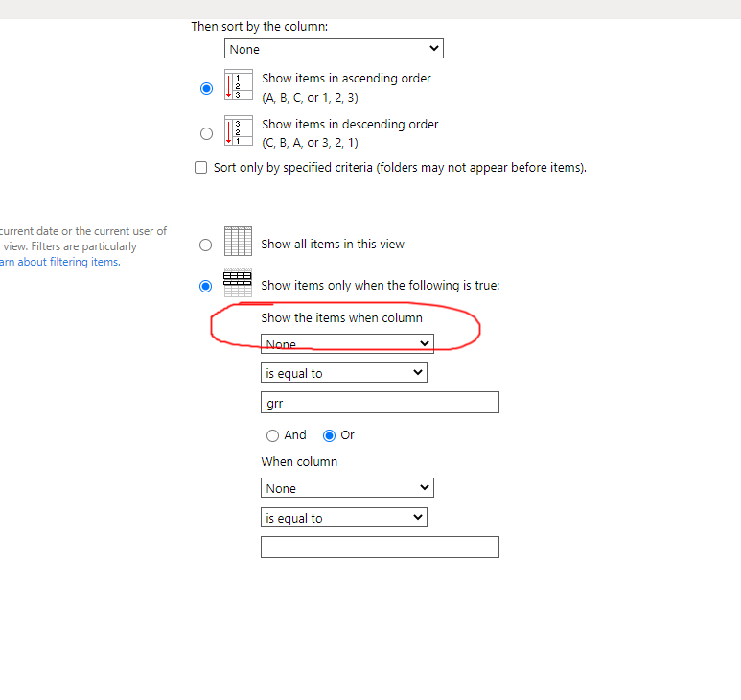
Task: Click the ascending order sort icon
Action: (x=238, y=84)
